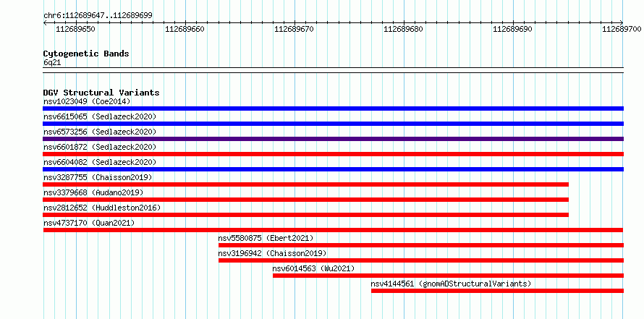Screen dimensions: 644x319
Task: Open nsv6615065 (Sedlazeck2020) variant label
Action: coord(100,116)
